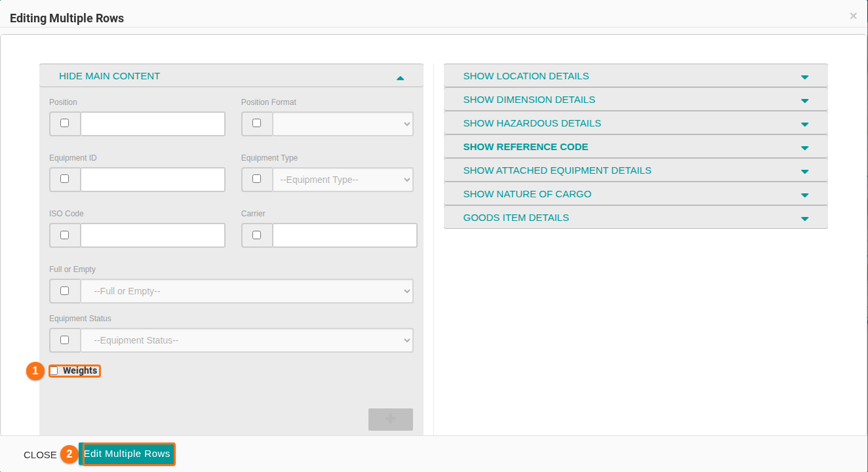Open the Equipment Type dropdown
Screen dimensions: 868x472
click(x=343, y=180)
